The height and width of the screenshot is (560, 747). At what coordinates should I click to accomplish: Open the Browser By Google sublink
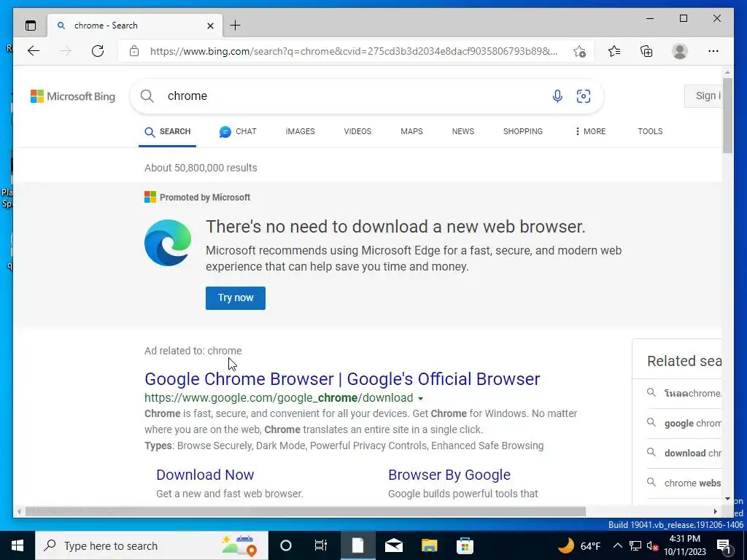(449, 475)
